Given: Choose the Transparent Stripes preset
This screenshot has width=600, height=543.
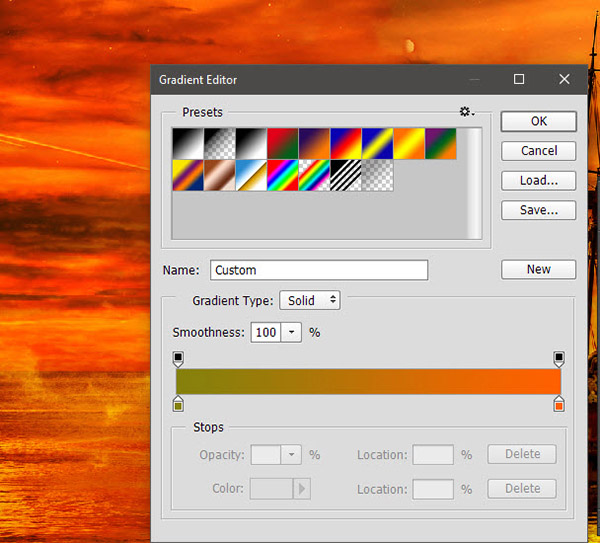Looking at the screenshot, I should tap(346, 175).
